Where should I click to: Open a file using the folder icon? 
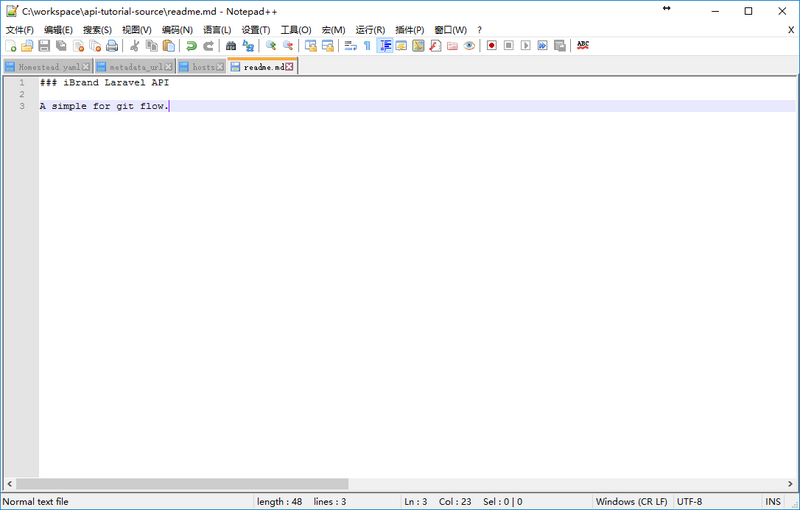(27, 46)
